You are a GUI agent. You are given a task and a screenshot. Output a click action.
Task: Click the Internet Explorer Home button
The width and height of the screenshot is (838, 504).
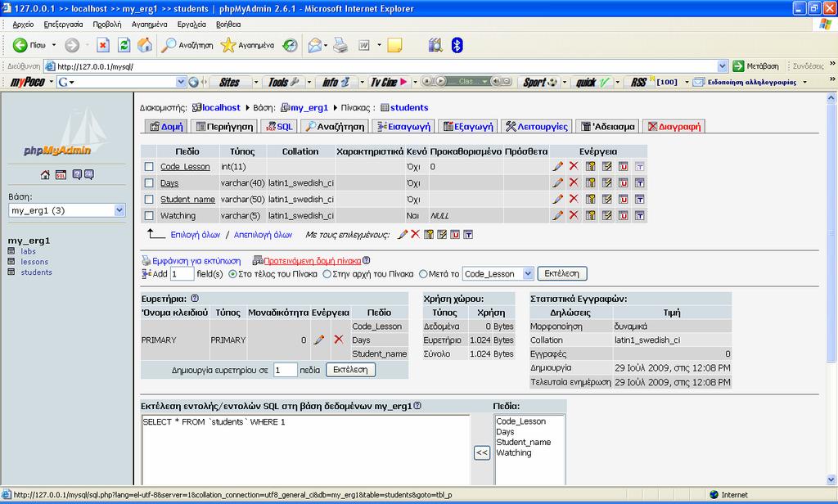click(145, 46)
